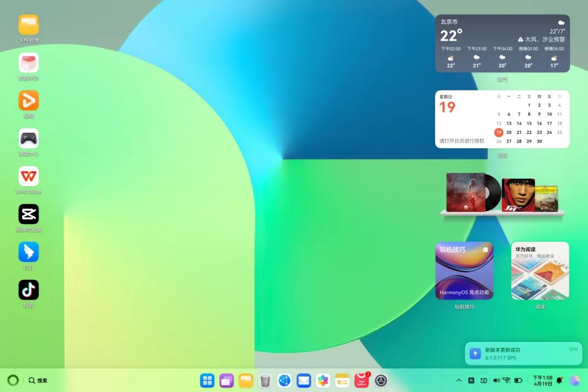
Task: Mute the system volume via the speaker icon
Action: pyautogui.click(x=496, y=380)
